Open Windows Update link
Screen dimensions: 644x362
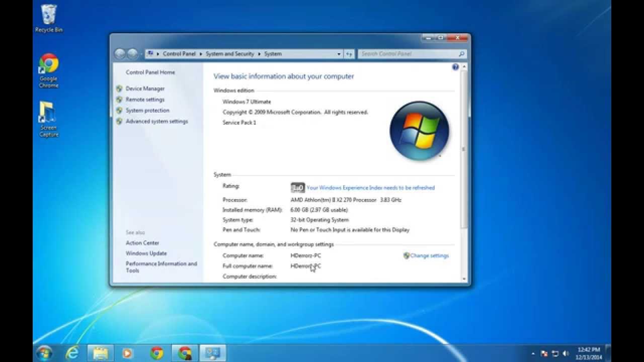pyautogui.click(x=146, y=253)
